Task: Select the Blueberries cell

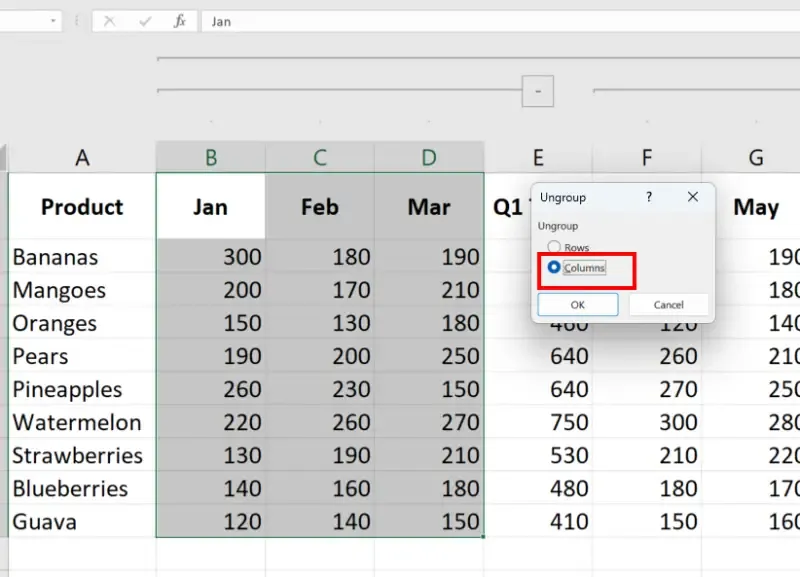Action: pyautogui.click(x=82, y=488)
